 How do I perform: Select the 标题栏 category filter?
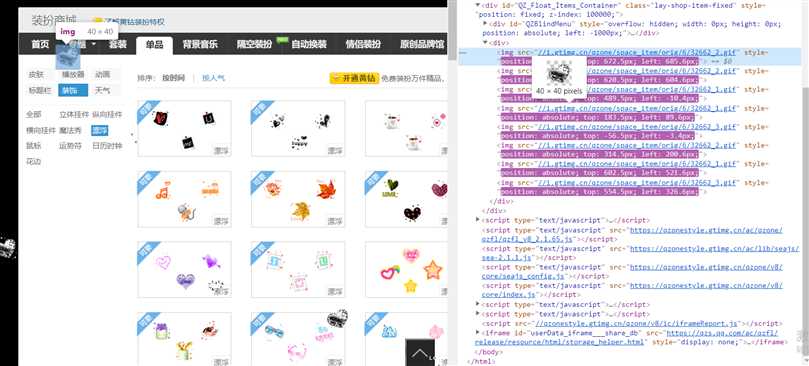39,90
